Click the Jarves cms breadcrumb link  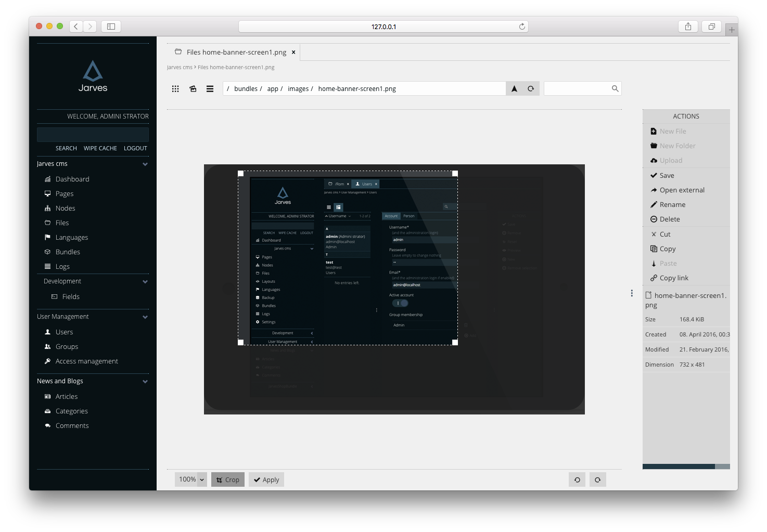pyautogui.click(x=180, y=67)
